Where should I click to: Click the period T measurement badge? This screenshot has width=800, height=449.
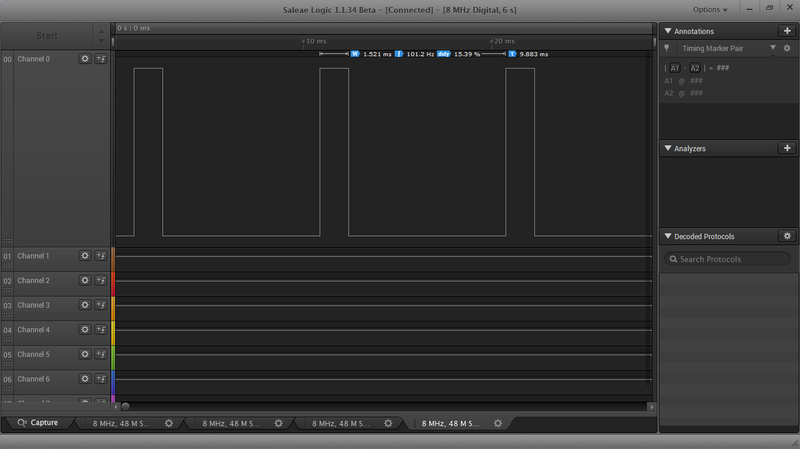coord(512,54)
